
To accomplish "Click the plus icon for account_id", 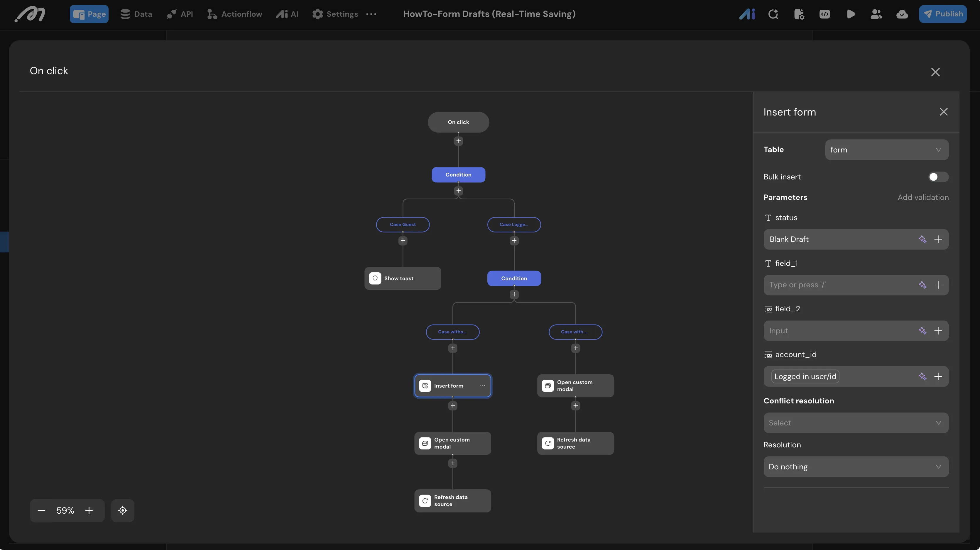I will click(938, 376).
